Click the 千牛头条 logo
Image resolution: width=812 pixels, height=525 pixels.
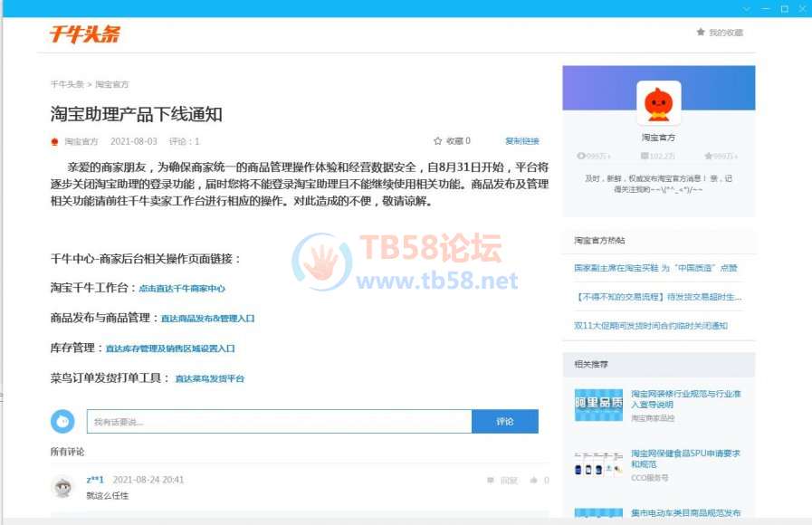click(84, 34)
